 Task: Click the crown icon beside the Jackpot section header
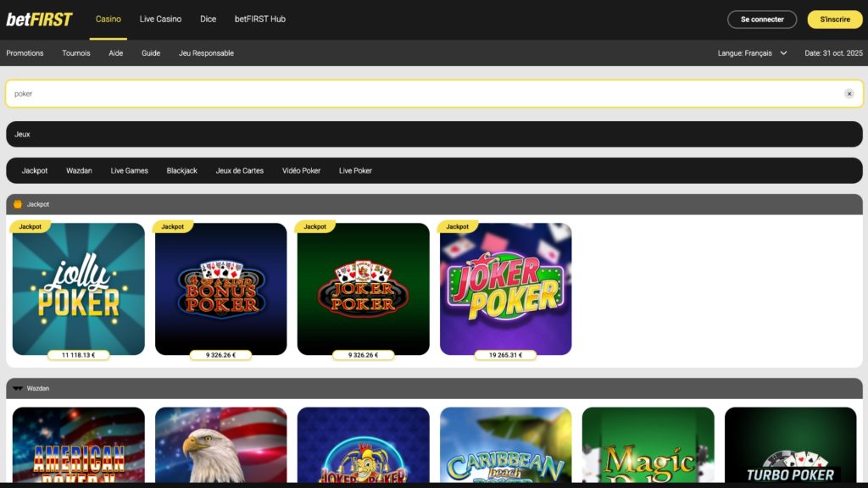click(16, 204)
